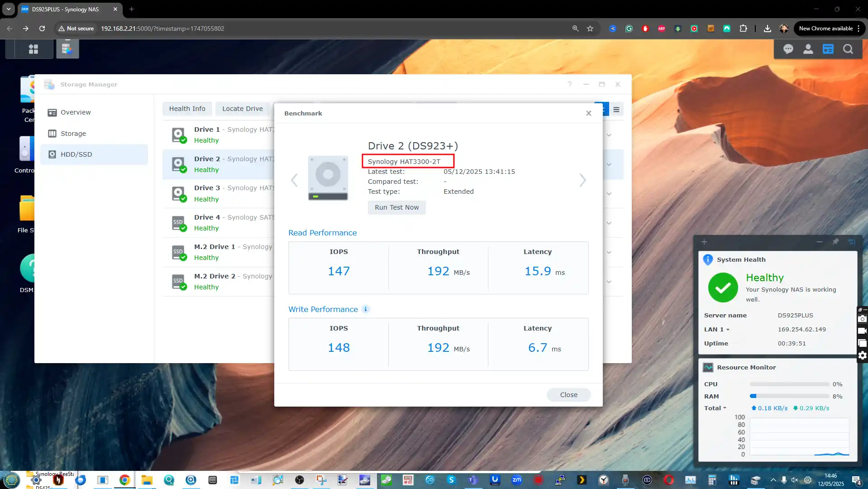Click the network usage graph

tap(799, 437)
